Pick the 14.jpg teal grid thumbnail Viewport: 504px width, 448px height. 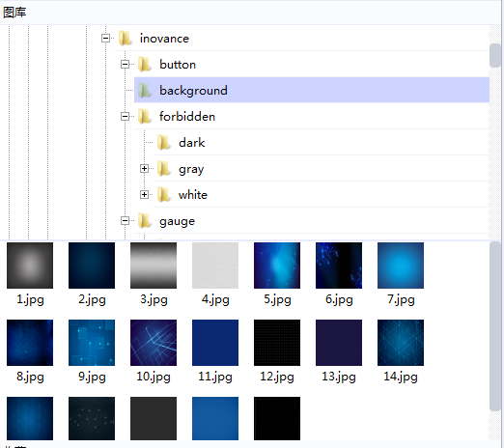coord(401,343)
